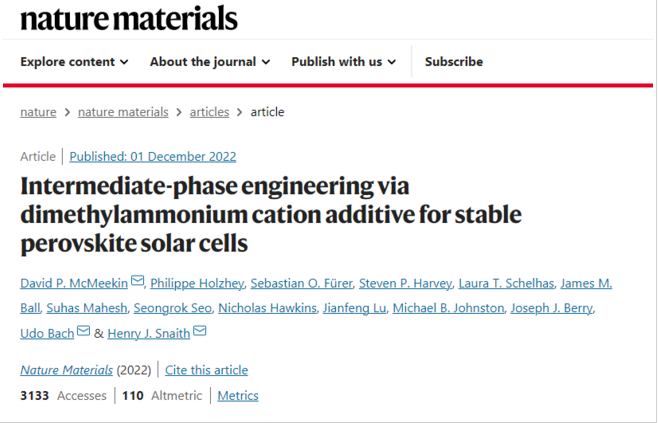Screen dimensions: 658x423
Task: Open the articles breadcrumb link
Action: [209, 112]
